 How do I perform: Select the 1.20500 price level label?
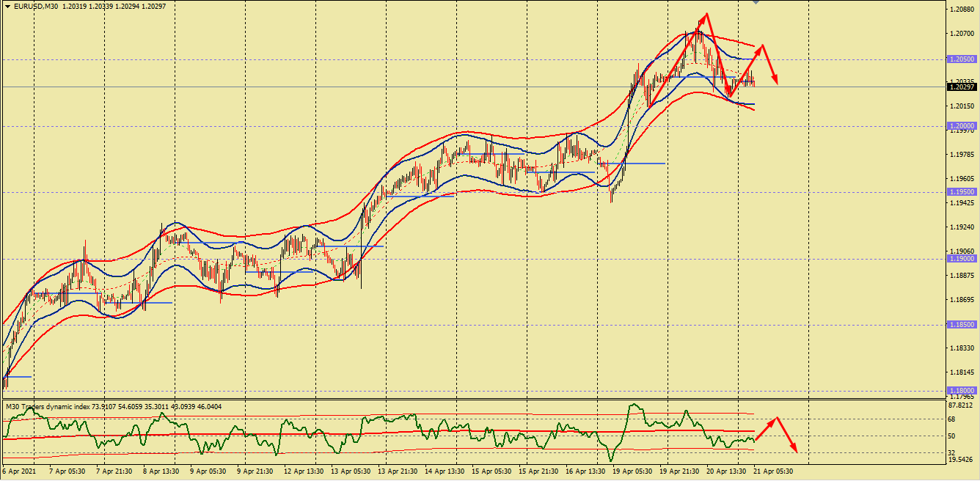pyautogui.click(x=961, y=59)
